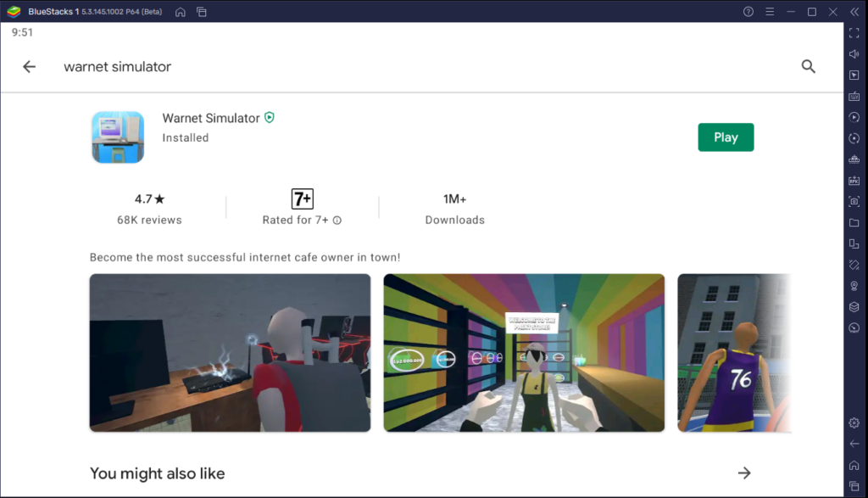
Task: Click the second gameplay screenshot thumbnail
Action: click(523, 352)
